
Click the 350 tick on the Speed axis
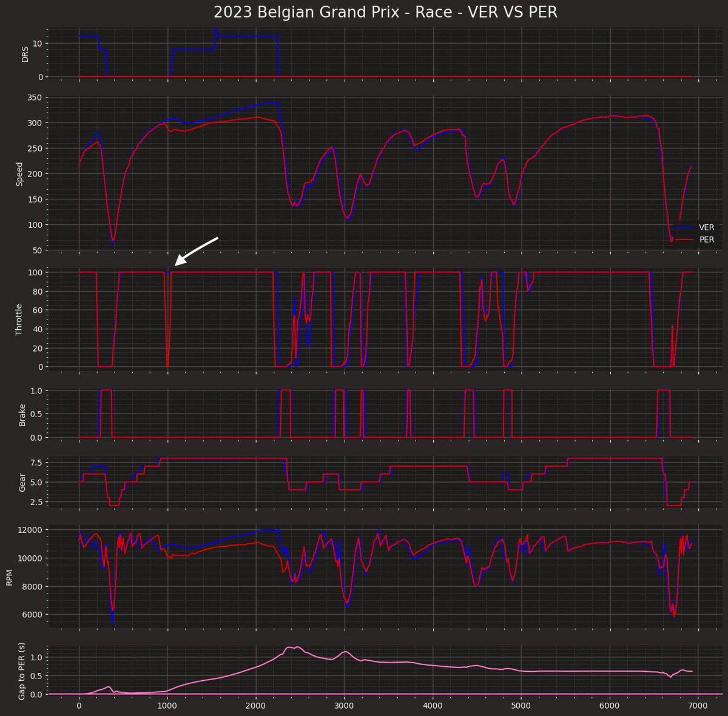[x=34, y=97]
